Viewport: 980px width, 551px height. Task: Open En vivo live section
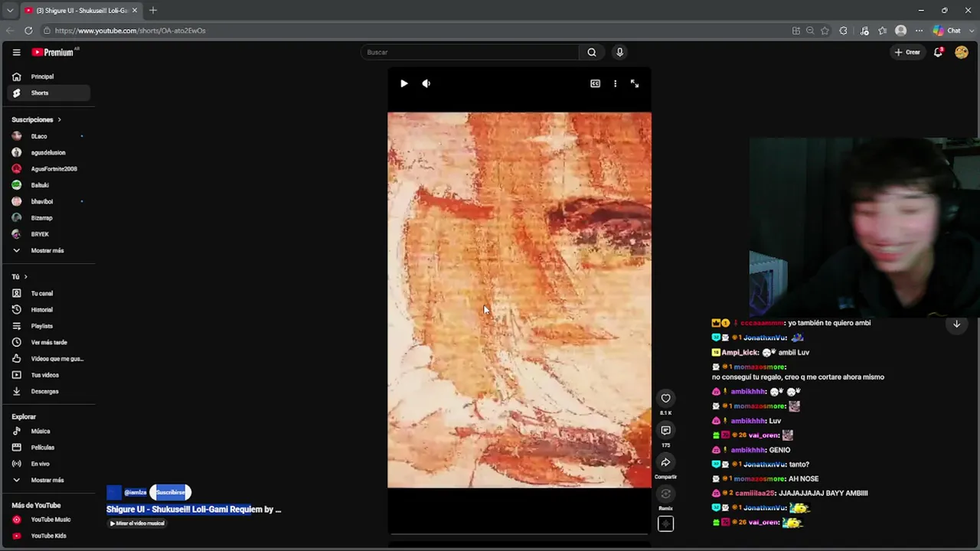click(x=49, y=464)
